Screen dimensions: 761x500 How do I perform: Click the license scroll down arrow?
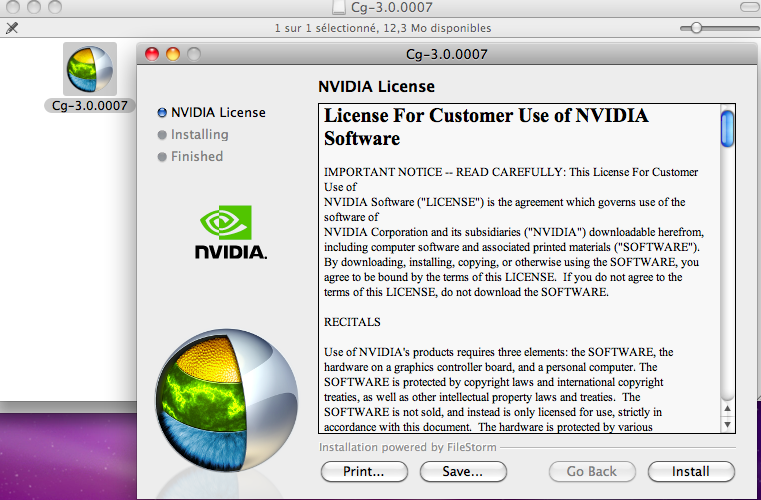(x=727, y=424)
